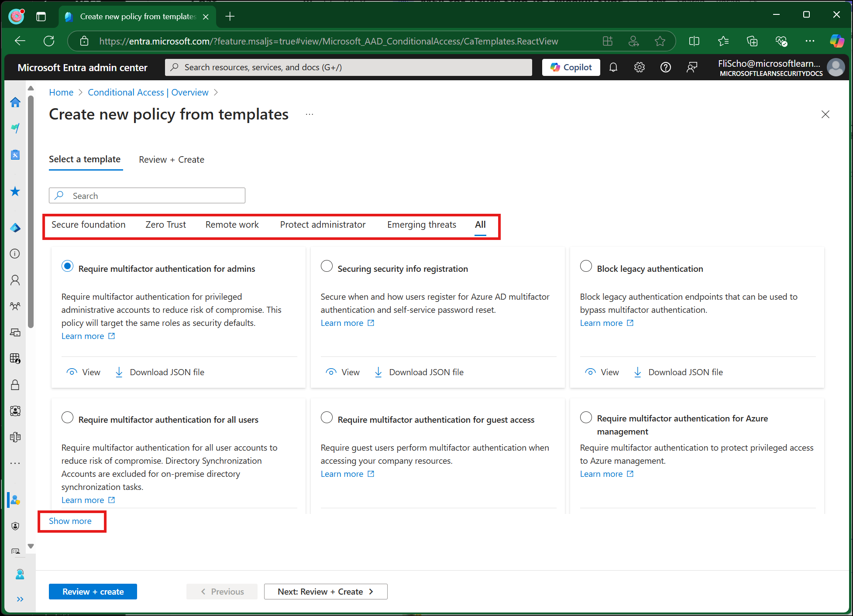This screenshot has height=616, width=853.
Task: Click the feedback icon next to Help
Action: [x=691, y=67]
